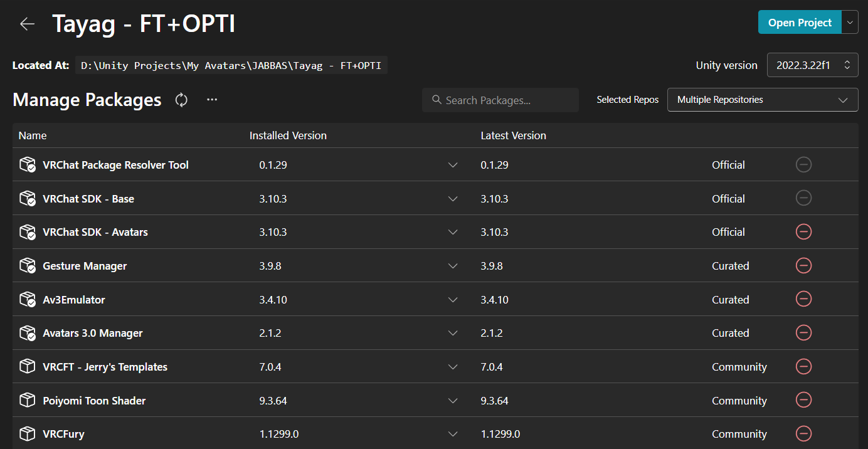Image resolution: width=868 pixels, height=449 pixels.
Task: Click the Open Project button
Action: point(800,23)
